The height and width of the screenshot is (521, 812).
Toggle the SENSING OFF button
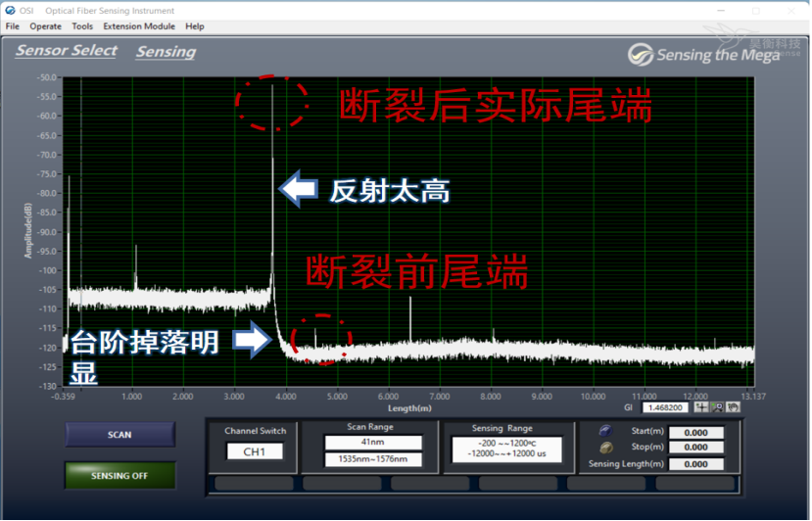point(120,475)
